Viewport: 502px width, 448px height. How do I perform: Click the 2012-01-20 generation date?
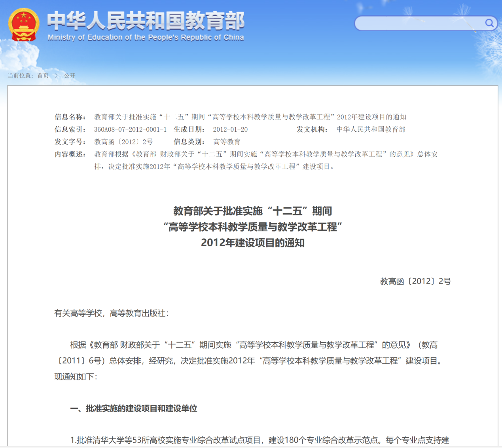point(230,129)
